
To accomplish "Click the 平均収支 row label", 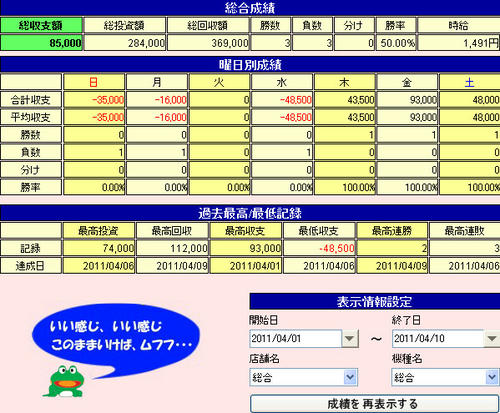I will tap(31, 117).
